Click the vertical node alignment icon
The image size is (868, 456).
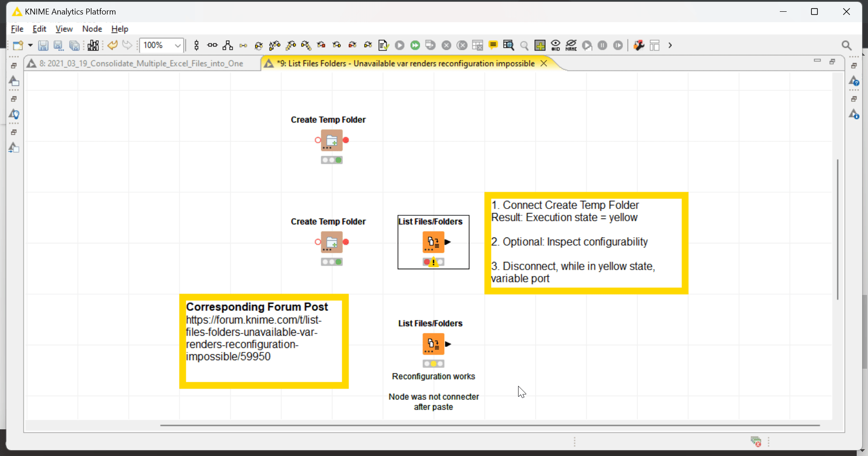click(x=196, y=45)
